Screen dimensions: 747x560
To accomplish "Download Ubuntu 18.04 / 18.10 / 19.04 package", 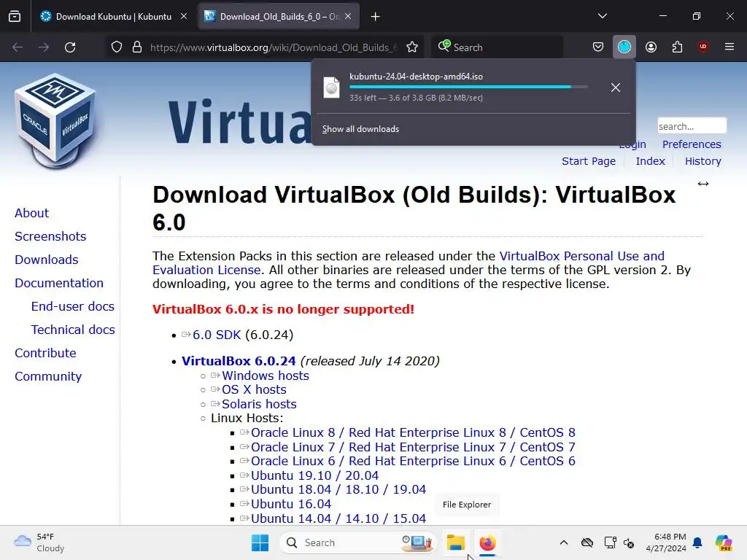I will 338,489.
